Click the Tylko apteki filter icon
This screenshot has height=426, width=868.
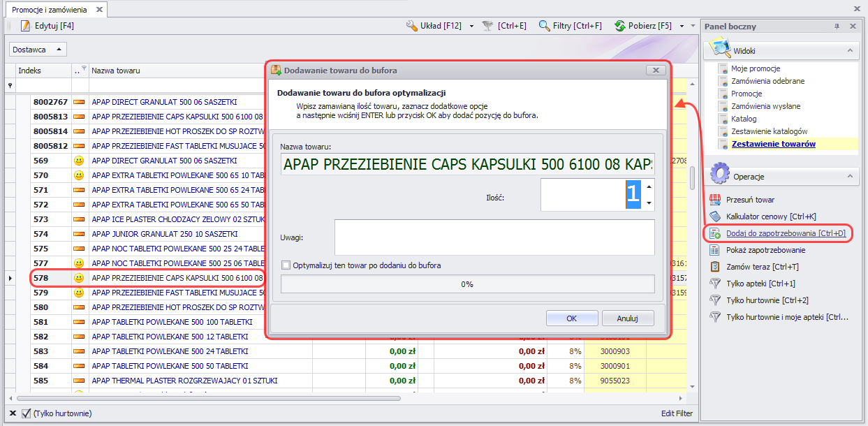(x=715, y=284)
